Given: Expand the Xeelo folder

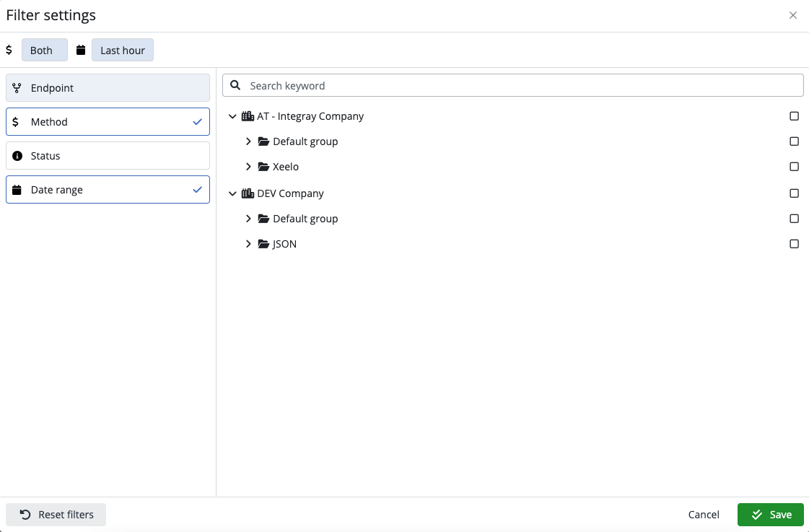Looking at the screenshot, I should (248, 166).
